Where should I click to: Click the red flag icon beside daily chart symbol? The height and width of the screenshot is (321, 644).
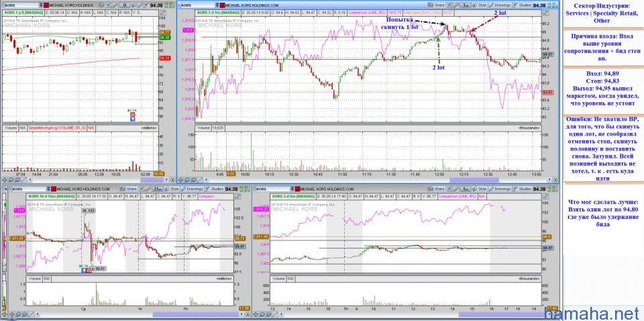tap(46, 5)
